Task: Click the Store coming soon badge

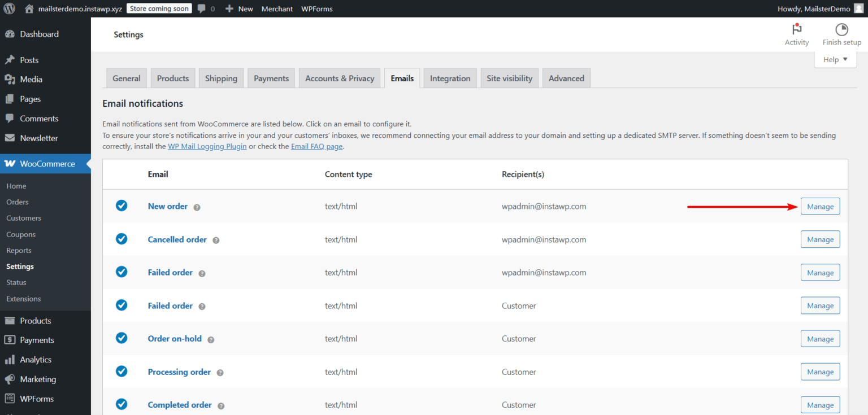Action: pos(159,8)
